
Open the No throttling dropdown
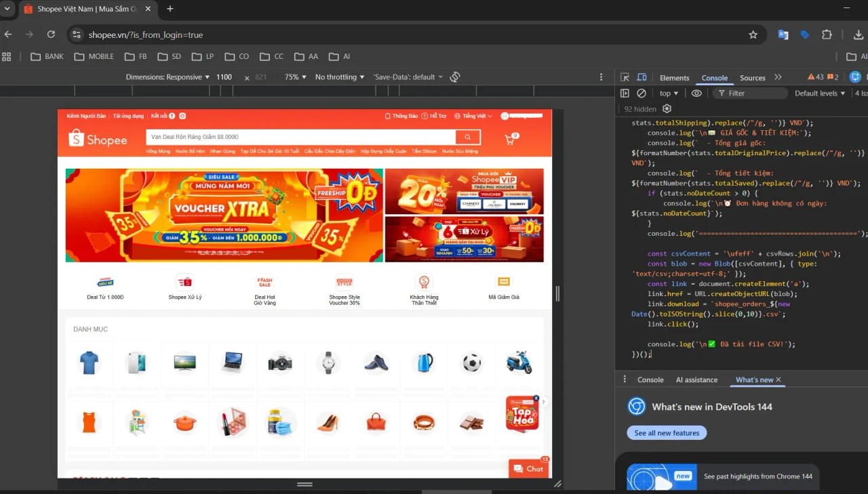[x=339, y=77]
